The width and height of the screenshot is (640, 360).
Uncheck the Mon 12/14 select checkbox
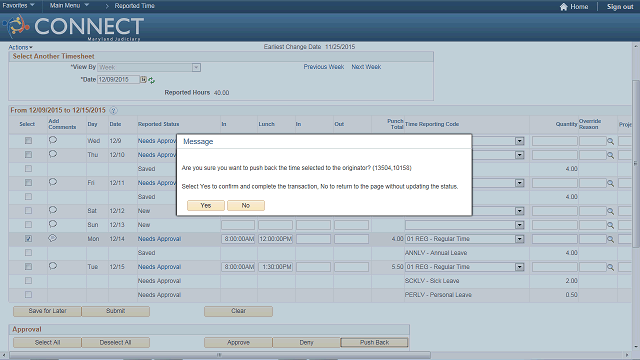pyautogui.click(x=28, y=239)
